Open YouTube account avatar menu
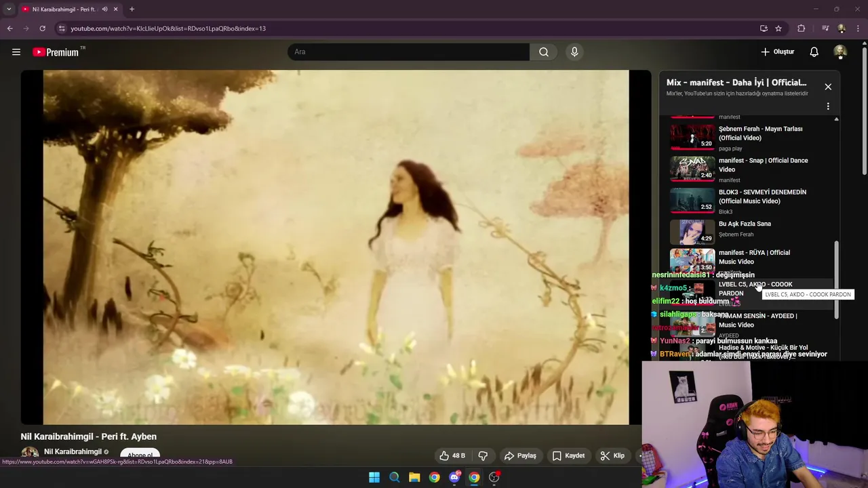The width and height of the screenshot is (868, 488). coord(840,52)
